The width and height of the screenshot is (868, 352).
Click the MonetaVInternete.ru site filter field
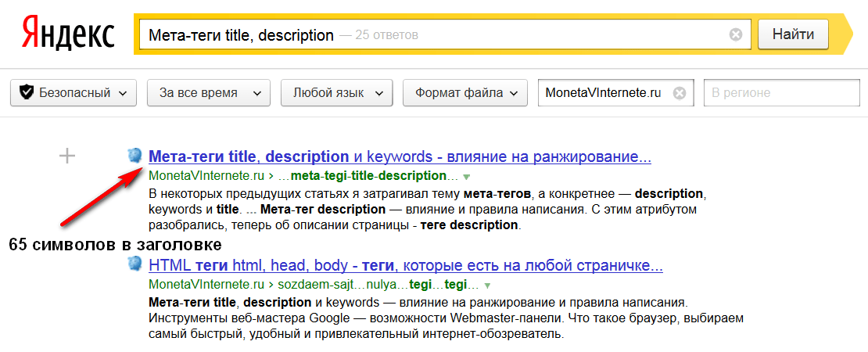(602, 93)
